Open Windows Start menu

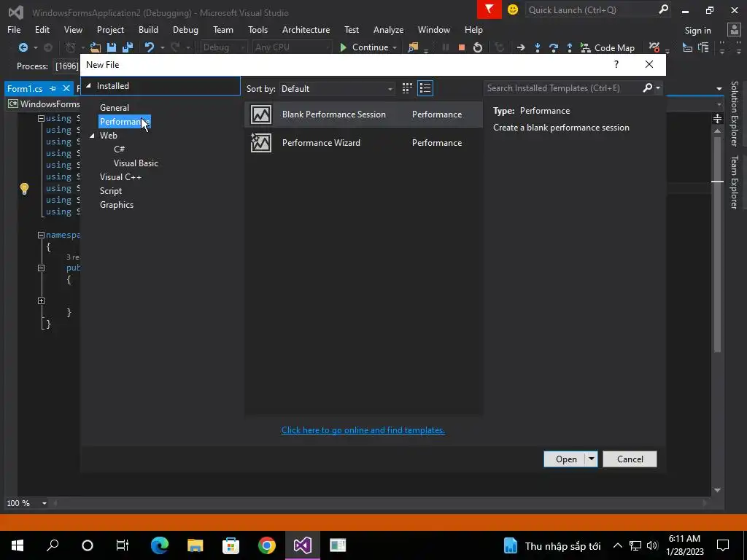(x=18, y=545)
